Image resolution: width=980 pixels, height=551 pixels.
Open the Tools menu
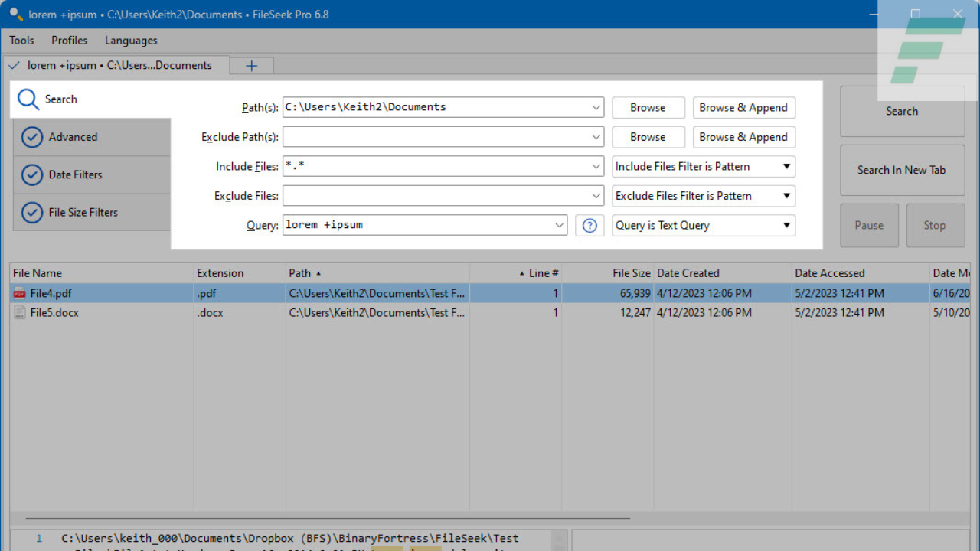pos(21,40)
